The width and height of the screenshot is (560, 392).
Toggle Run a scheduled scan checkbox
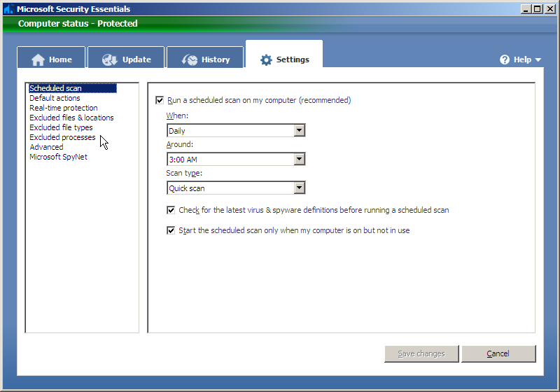tap(160, 100)
